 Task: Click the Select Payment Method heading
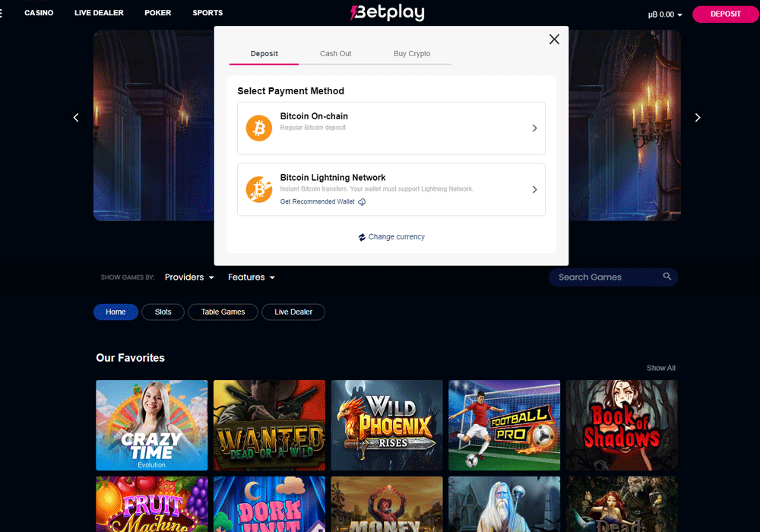click(291, 91)
